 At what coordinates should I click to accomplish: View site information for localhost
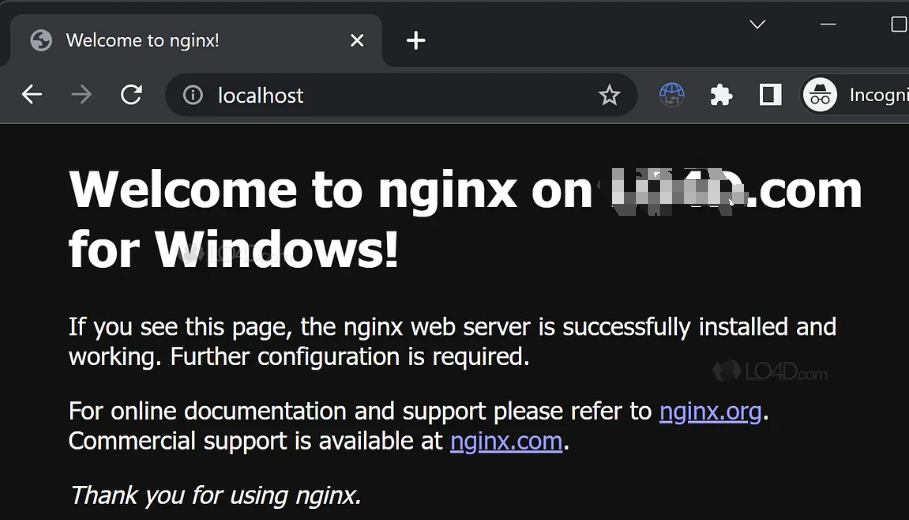click(193, 95)
